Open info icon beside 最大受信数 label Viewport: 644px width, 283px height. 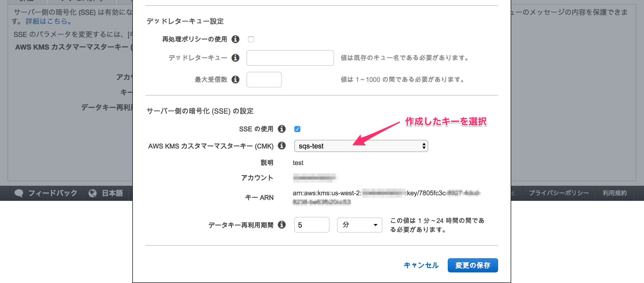[x=235, y=79]
